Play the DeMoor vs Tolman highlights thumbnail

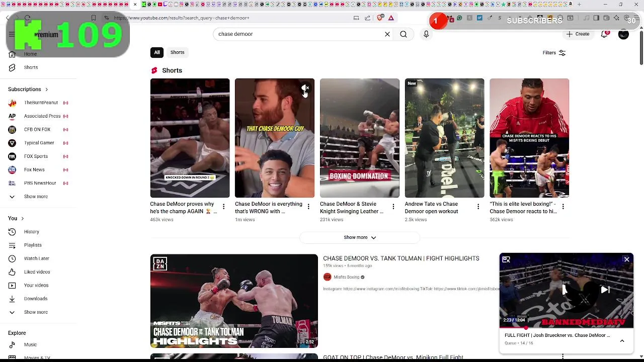point(234,301)
